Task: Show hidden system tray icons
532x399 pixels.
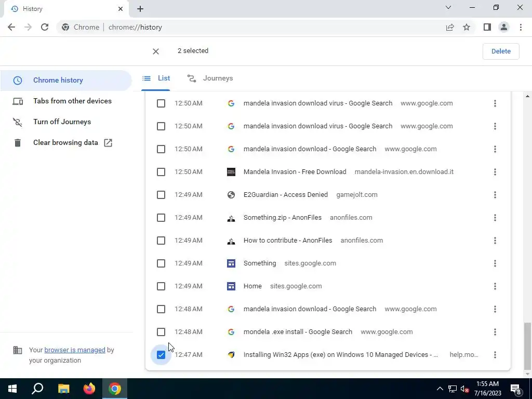Action: point(440,389)
